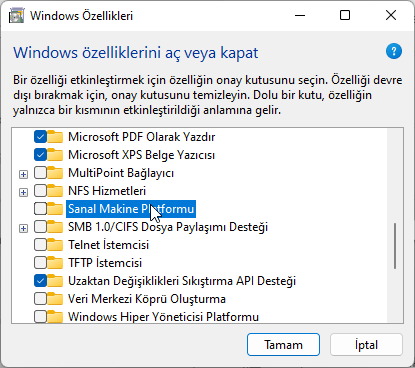Select Veri Merkezi Köprü Oluşturma label
Screen dimensions: 415x368
pyautogui.click(x=147, y=299)
